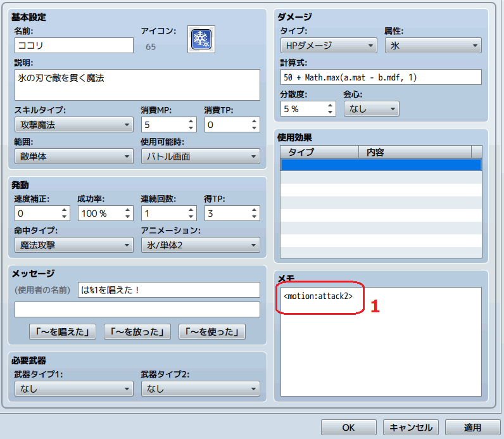This screenshot has height=439, width=504.
Task: Click the OK button
Action: tap(349, 428)
